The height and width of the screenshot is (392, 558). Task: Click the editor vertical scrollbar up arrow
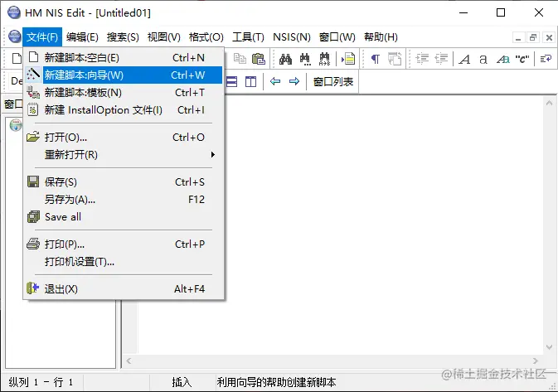pos(549,103)
